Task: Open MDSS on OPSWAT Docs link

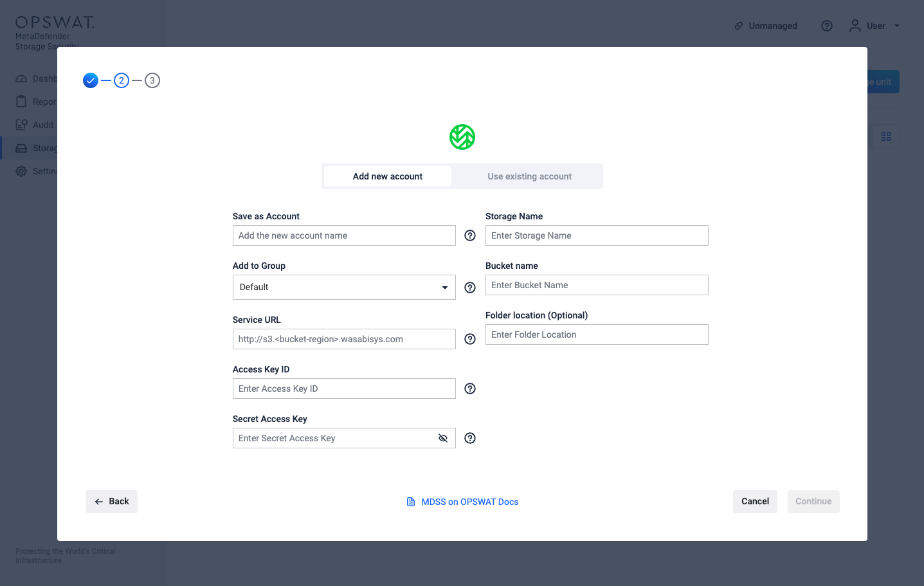Action: coord(470,502)
